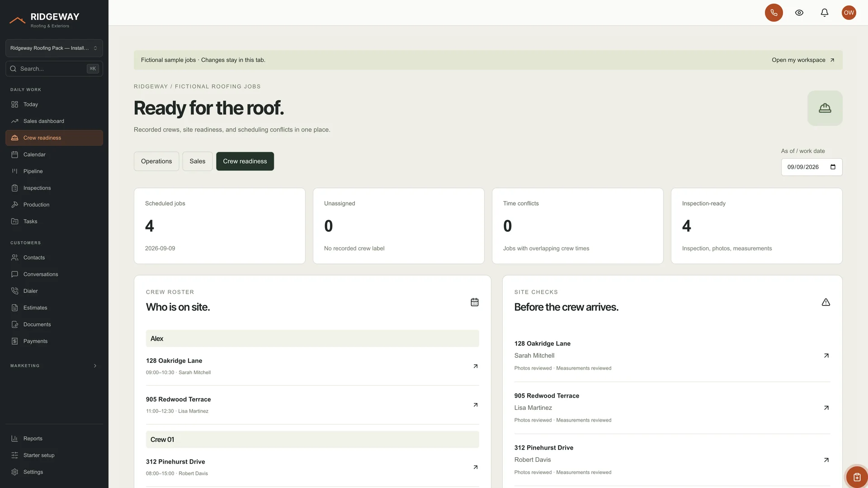This screenshot has width=868, height=488.
Task: Click the work date field 09/09/2026
Action: pyautogui.click(x=811, y=167)
